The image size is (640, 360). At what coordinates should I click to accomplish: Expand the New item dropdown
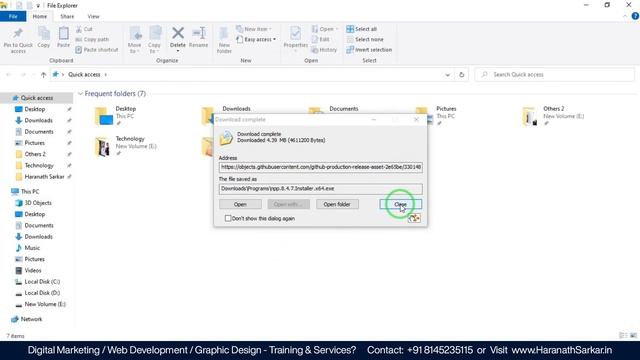pyautogui.click(x=254, y=29)
